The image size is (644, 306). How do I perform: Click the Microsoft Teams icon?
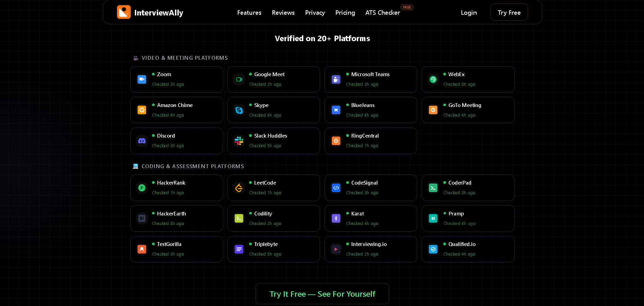pos(336,79)
